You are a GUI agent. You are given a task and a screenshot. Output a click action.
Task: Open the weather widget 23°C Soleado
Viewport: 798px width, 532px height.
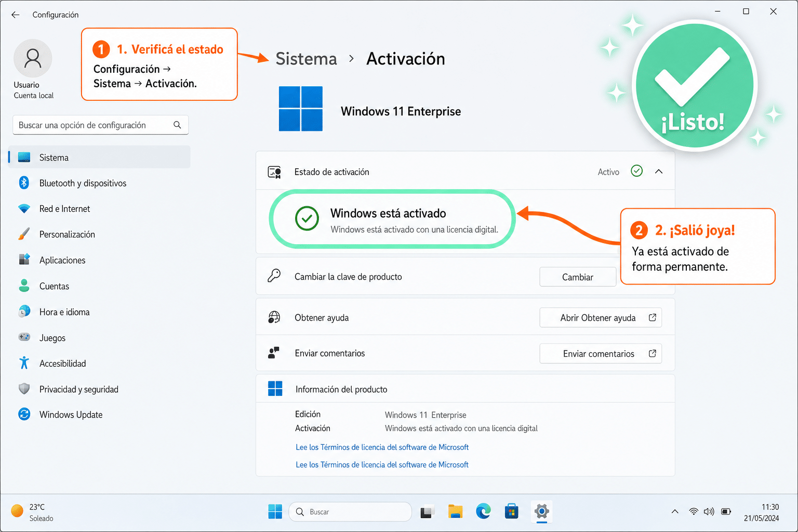[32, 512]
